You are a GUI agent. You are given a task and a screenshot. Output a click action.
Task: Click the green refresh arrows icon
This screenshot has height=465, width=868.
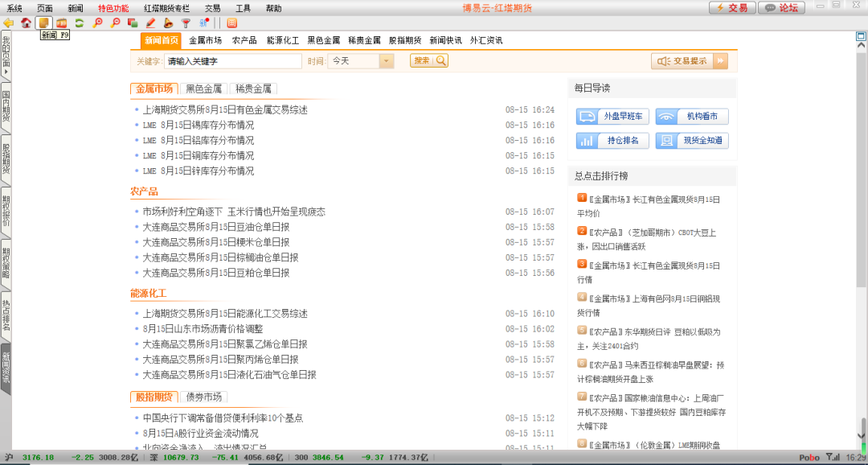point(79,23)
